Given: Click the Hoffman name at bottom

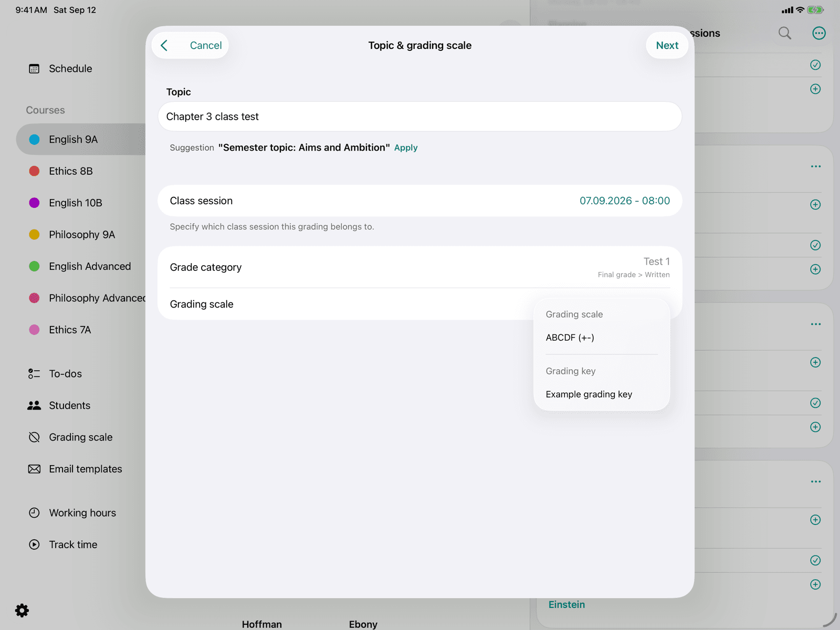Looking at the screenshot, I should (x=262, y=624).
